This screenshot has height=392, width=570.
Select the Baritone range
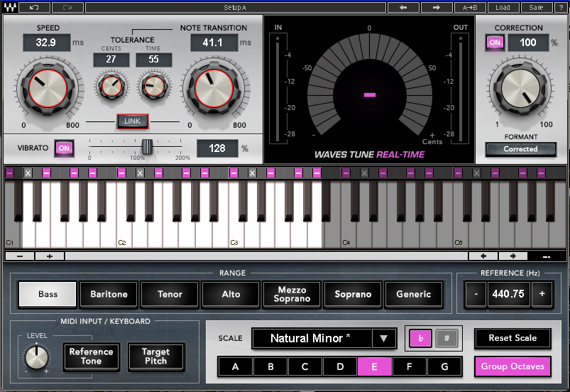click(x=109, y=294)
